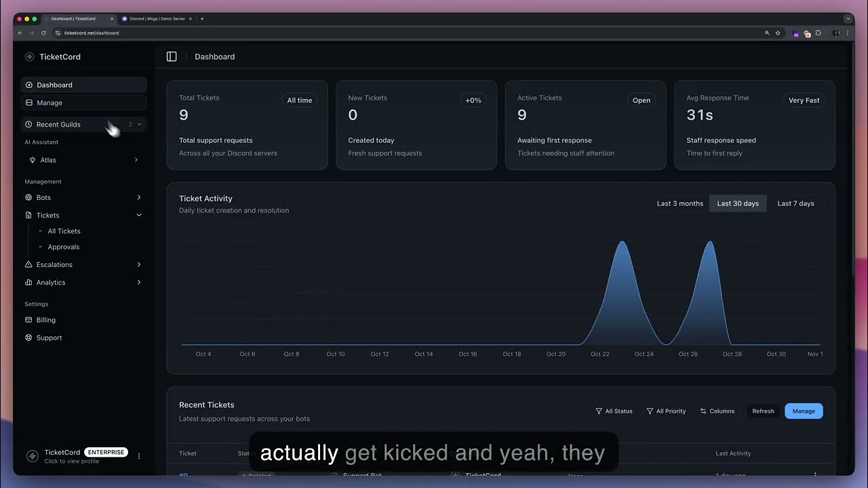Open the Dashboard sidebar item
Viewport: 868px width, 488px height.
point(83,85)
